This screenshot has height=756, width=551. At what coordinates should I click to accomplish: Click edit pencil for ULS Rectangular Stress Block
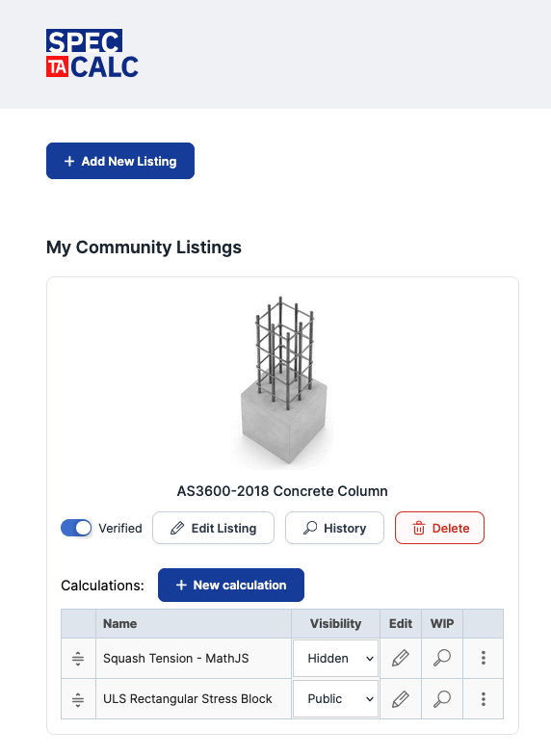[401, 698]
